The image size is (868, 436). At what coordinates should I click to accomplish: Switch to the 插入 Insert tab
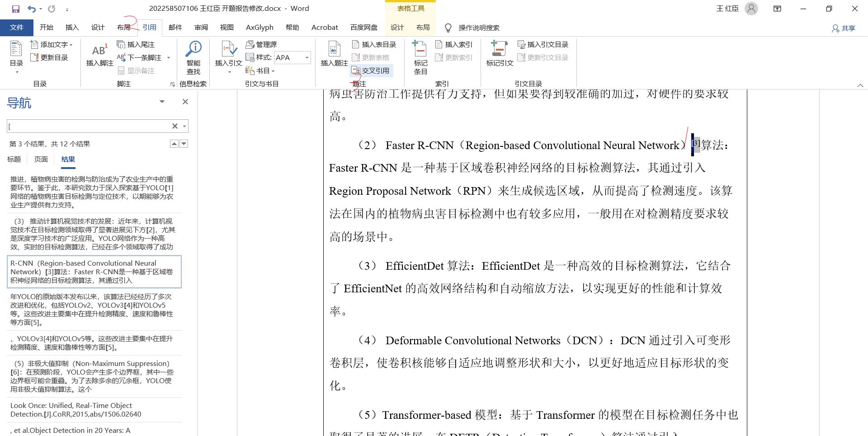[72, 28]
